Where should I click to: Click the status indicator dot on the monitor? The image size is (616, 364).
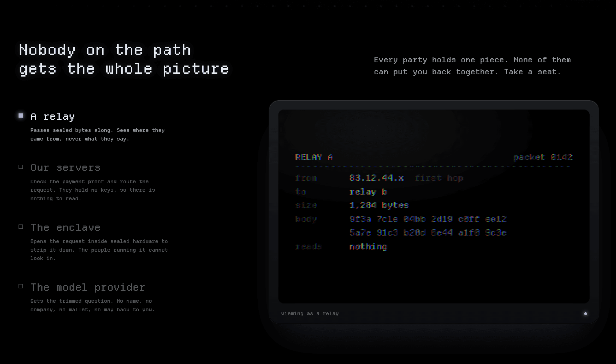point(585,314)
